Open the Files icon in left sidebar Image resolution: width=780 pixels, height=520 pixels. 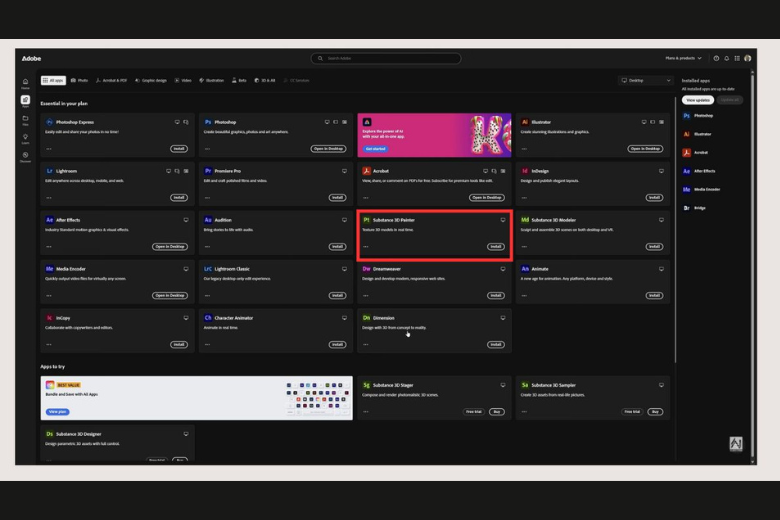(25, 118)
